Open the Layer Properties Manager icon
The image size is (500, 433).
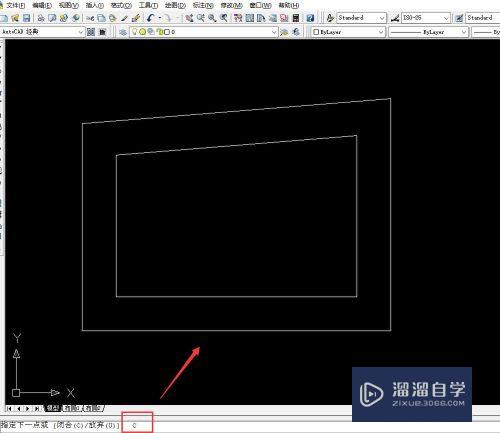pyautogui.click(x=123, y=32)
